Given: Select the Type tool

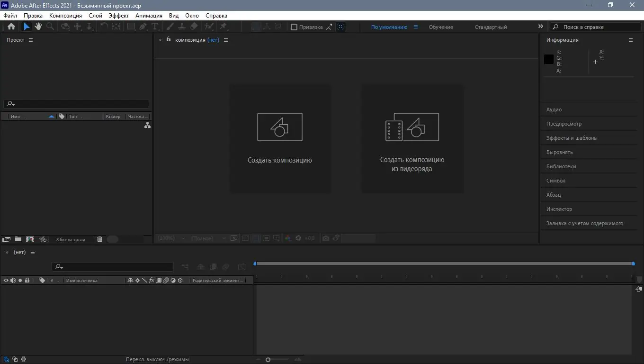Looking at the screenshot, I should 155,27.
